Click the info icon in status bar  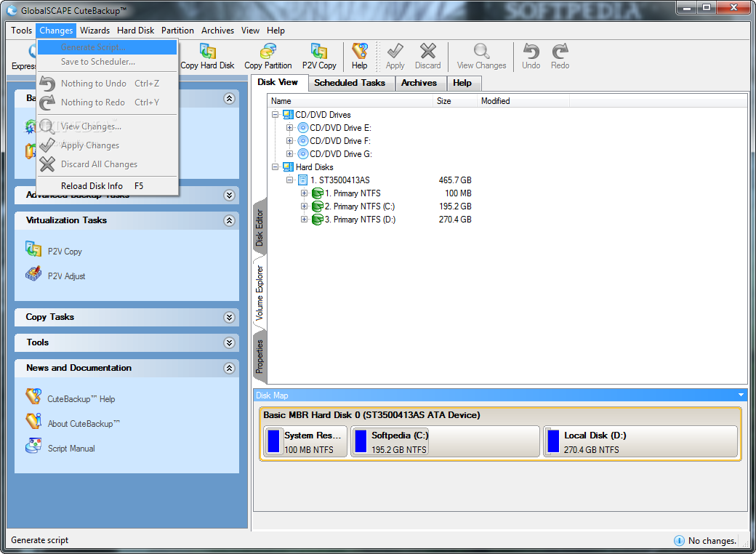(x=679, y=540)
